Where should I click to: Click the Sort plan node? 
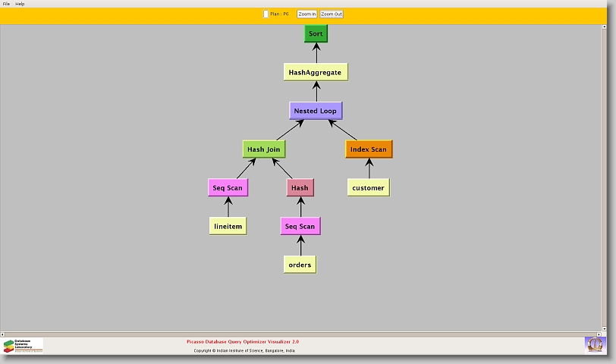click(x=316, y=34)
